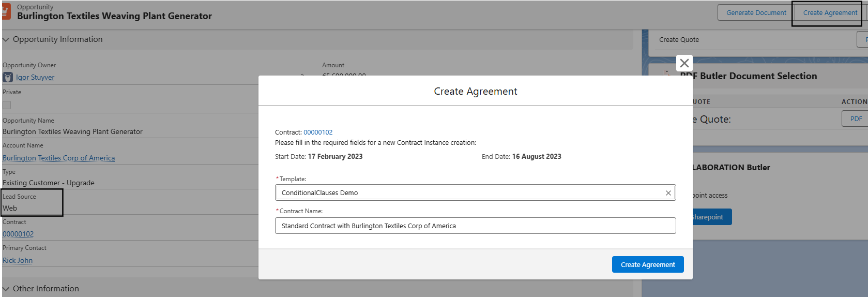The width and height of the screenshot is (868, 297).
Task: Click the Generate Document button
Action: (x=756, y=13)
